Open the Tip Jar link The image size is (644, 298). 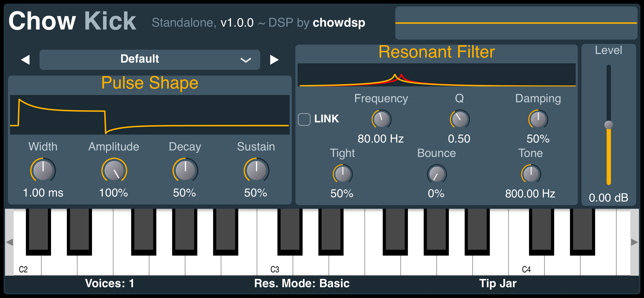[498, 283]
